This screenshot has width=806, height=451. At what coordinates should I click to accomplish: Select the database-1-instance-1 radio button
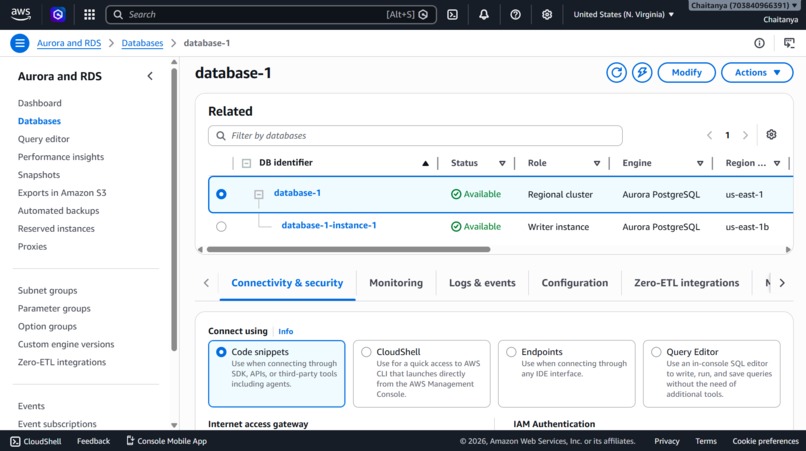pyautogui.click(x=221, y=226)
